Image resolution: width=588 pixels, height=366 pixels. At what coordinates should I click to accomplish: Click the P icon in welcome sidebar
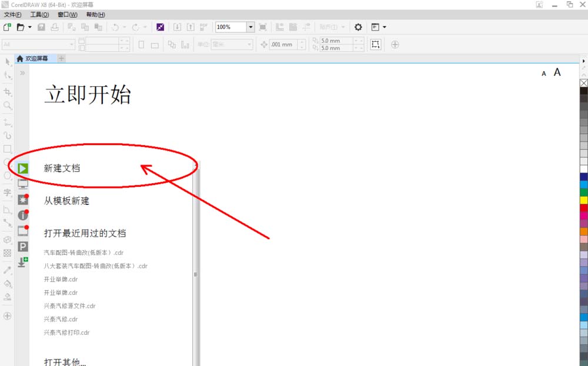(x=23, y=247)
